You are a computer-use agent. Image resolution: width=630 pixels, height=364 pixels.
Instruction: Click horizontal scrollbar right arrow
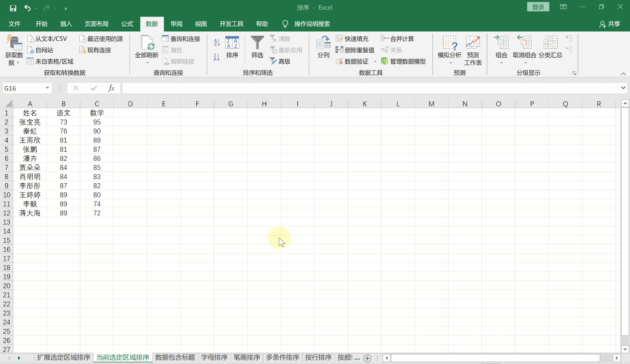click(x=617, y=358)
